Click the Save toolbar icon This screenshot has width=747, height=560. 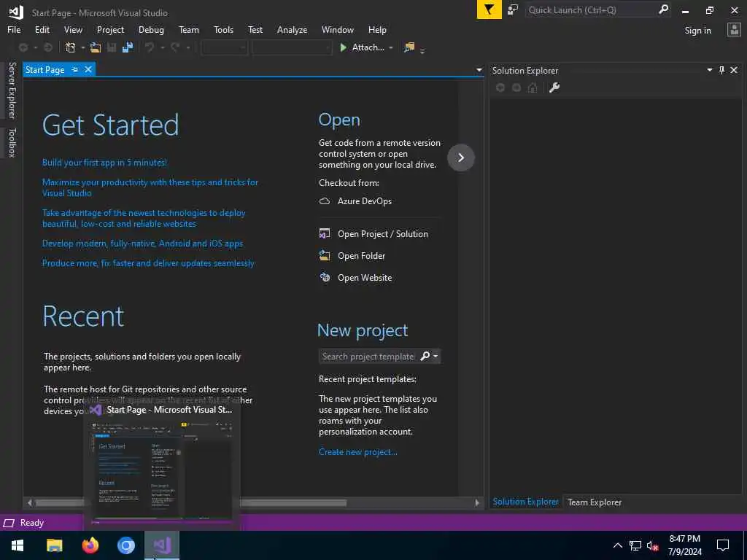click(112, 47)
